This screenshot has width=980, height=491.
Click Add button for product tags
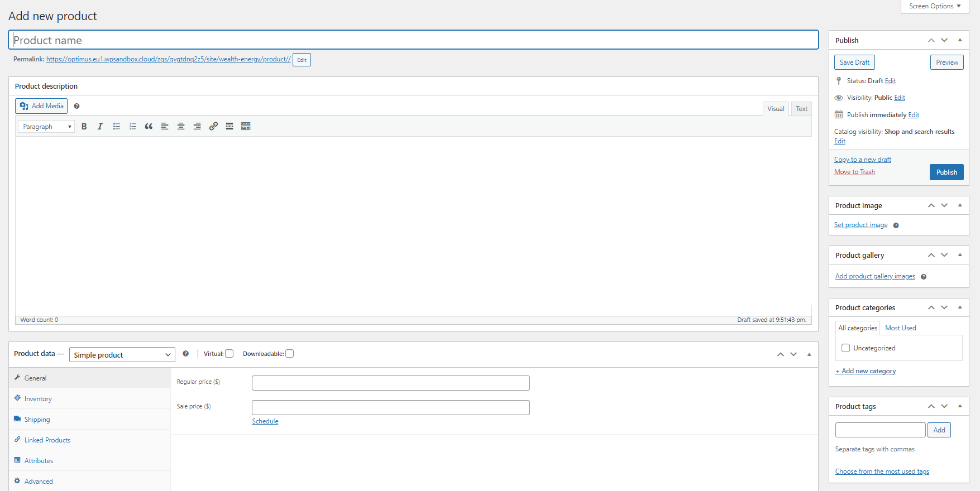(939, 430)
